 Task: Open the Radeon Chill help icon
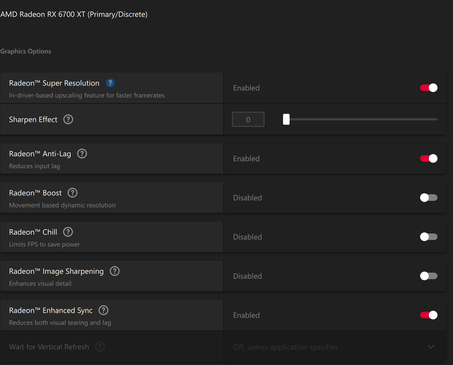68,232
